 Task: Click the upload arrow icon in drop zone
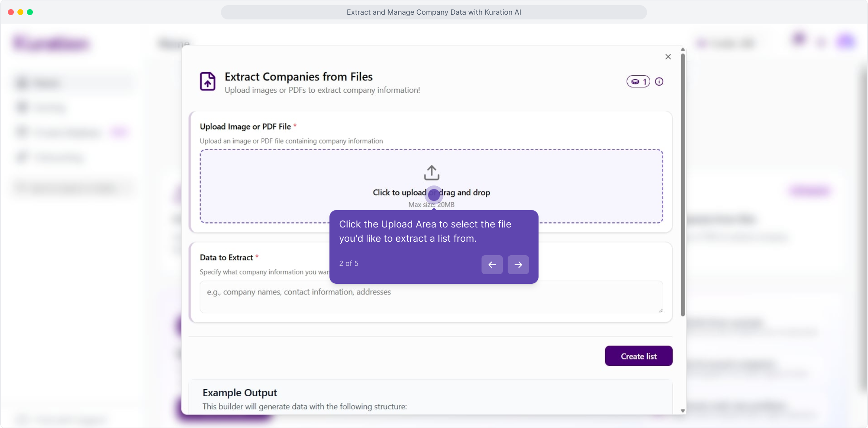click(x=432, y=173)
